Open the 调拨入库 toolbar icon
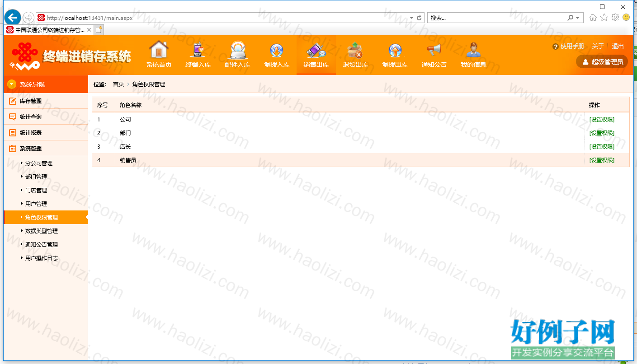 277,51
